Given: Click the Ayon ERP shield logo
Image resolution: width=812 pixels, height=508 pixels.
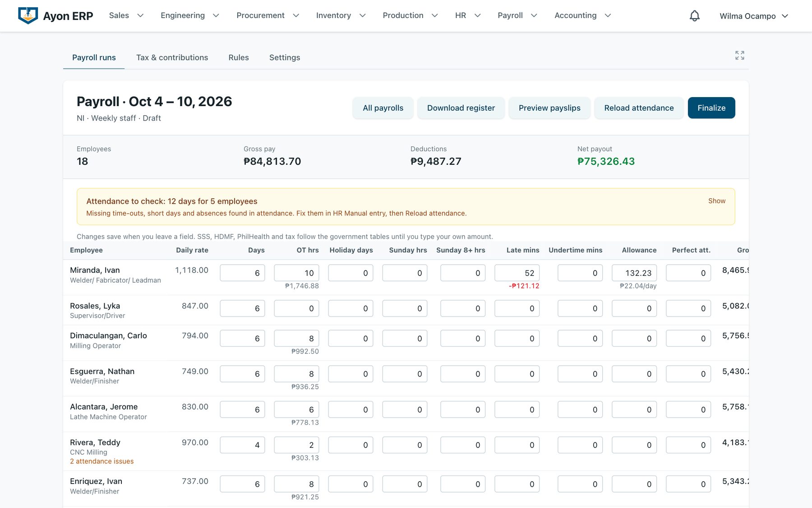Looking at the screenshot, I should pyautogui.click(x=28, y=16).
